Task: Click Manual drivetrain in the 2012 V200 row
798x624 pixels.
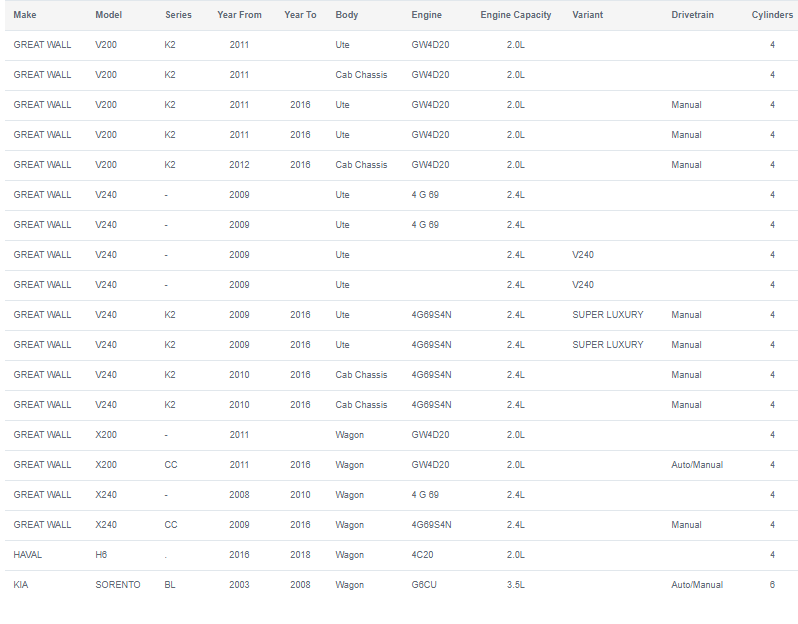Action: [x=686, y=165]
